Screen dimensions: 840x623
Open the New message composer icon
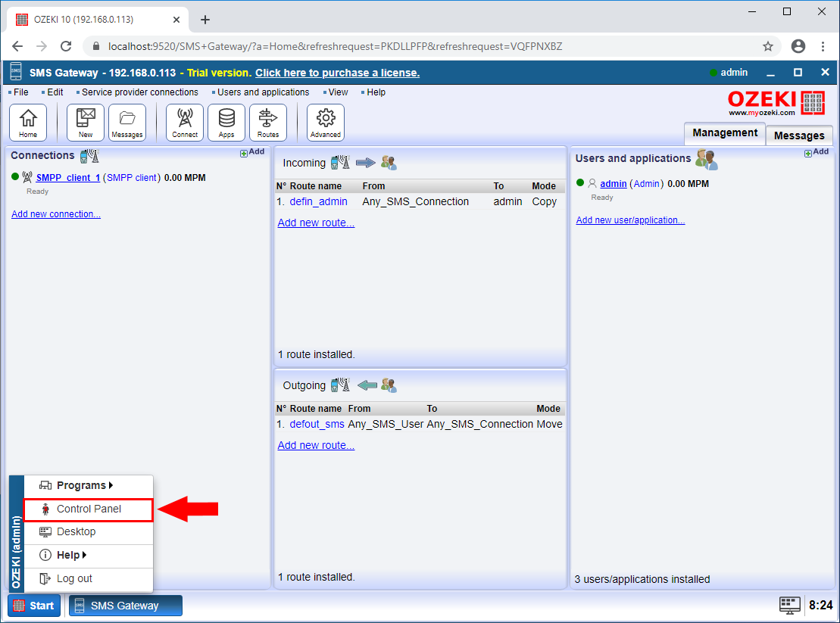[x=85, y=121]
